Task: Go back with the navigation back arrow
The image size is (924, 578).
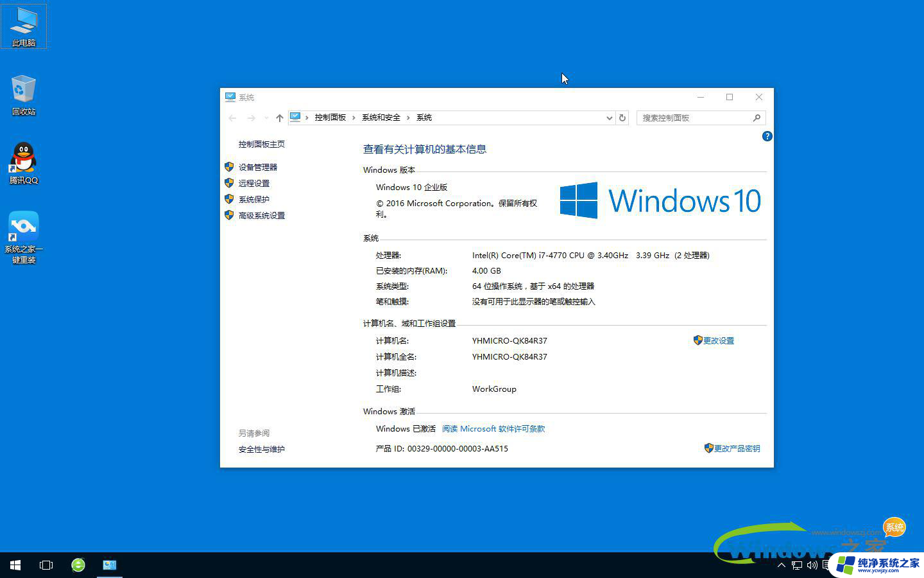Action: click(x=232, y=118)
